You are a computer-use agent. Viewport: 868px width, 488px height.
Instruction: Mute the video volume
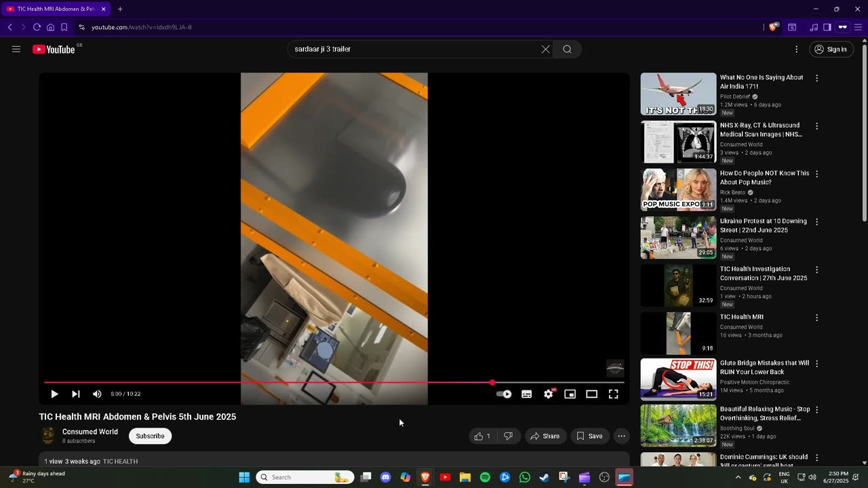(97, 394)
